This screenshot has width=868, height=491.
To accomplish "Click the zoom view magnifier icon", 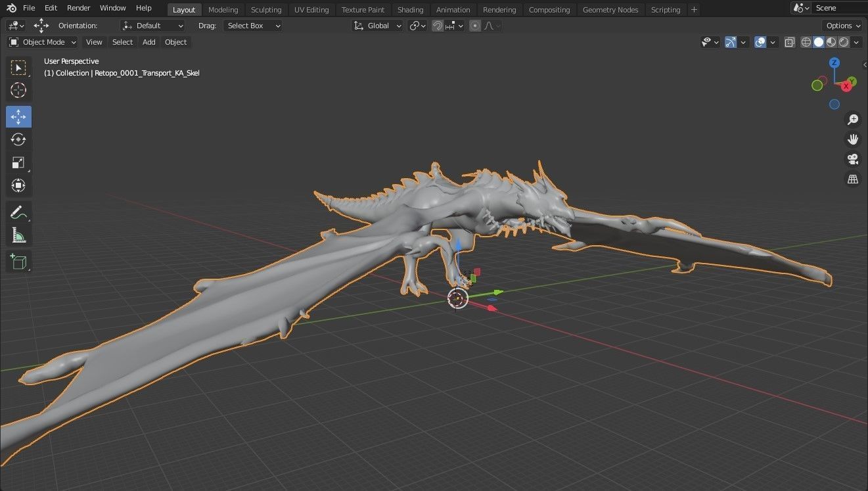I will (x=853, y=120).
